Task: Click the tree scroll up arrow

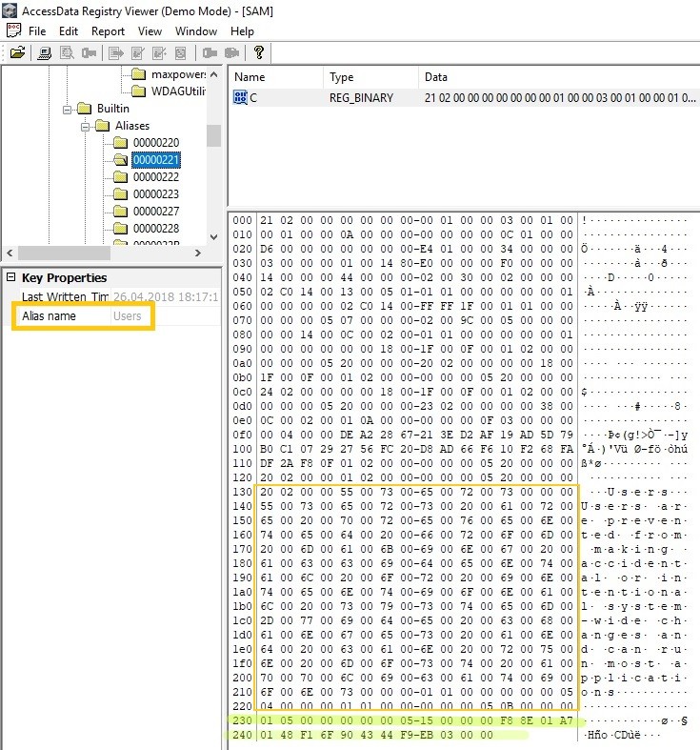Action: click(x=213, y=74)
